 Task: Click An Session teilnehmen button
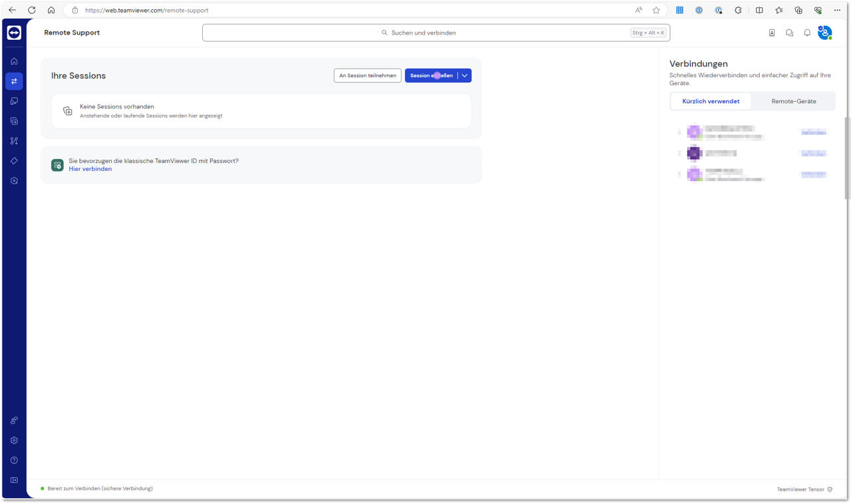[x=368, y=76]
